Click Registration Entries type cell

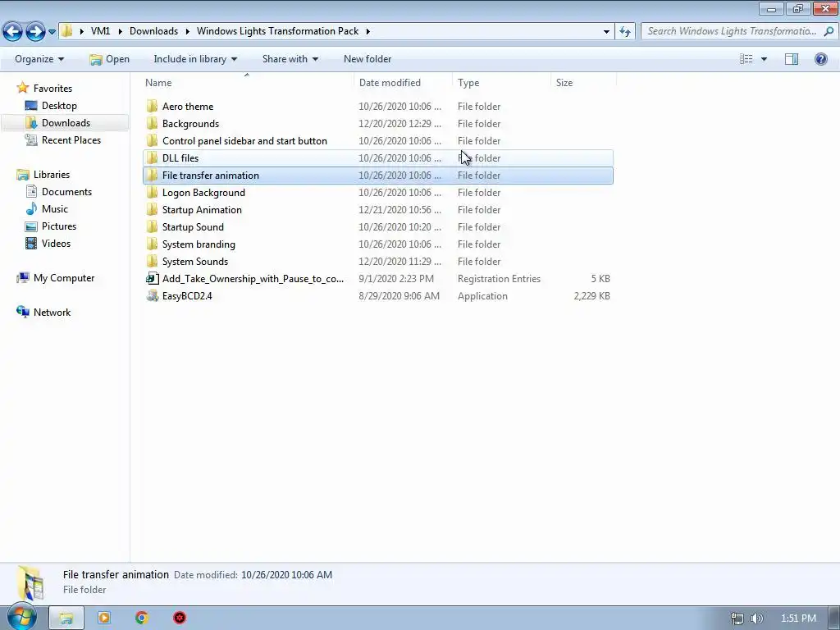tap(499, 279)
